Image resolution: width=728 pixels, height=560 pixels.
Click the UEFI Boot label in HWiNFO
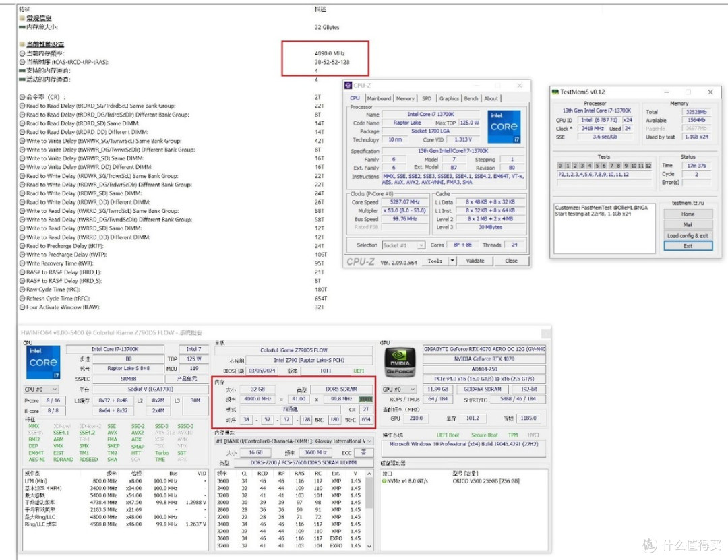click(448, 435)
